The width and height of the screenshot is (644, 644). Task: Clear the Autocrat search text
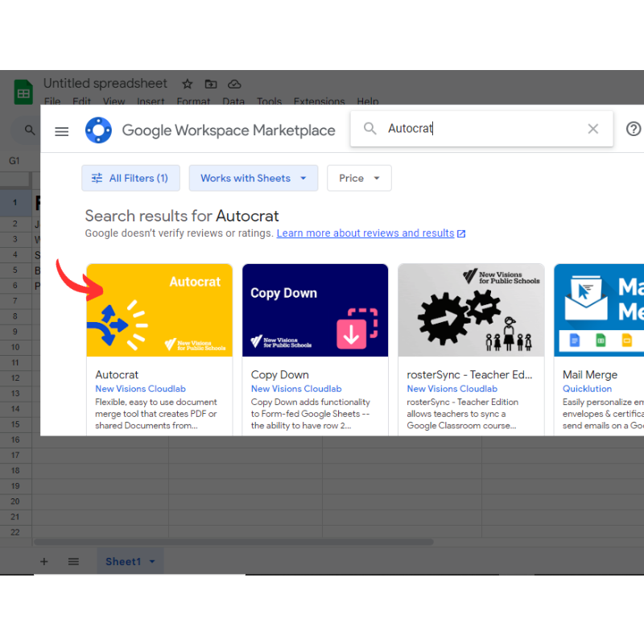coord(592,129)
